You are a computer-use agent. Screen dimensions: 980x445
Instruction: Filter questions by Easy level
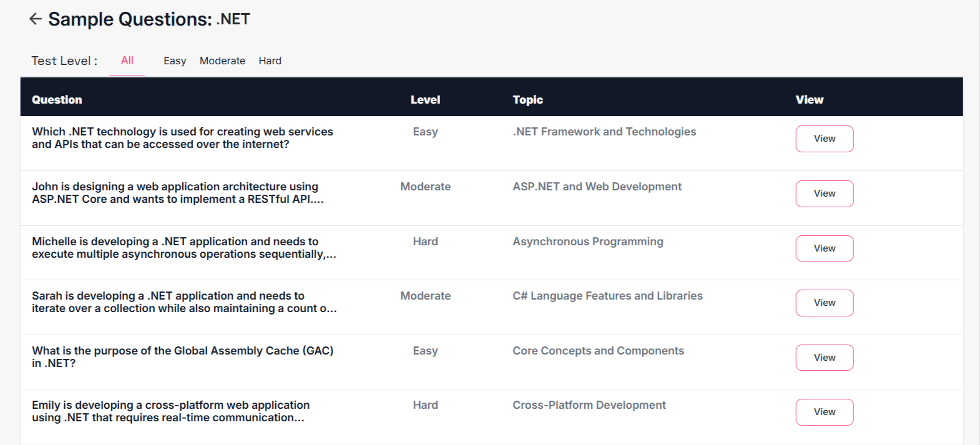pos(175,61)
